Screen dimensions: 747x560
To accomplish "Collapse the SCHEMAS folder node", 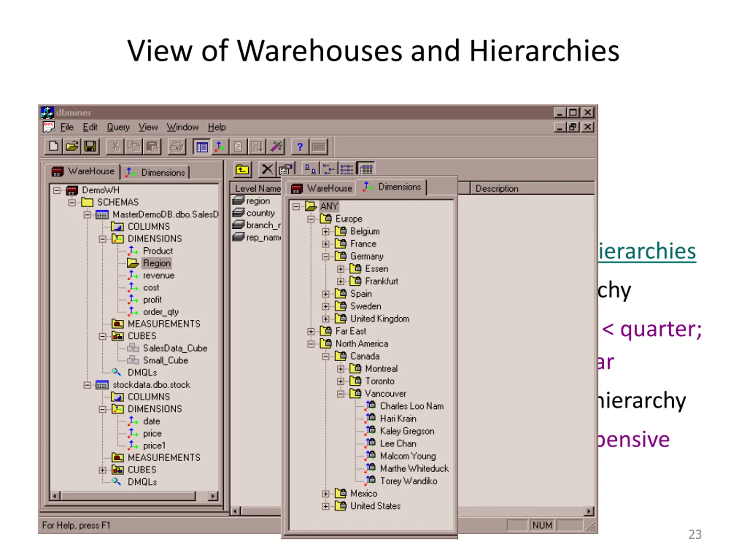I will (72, 202).
